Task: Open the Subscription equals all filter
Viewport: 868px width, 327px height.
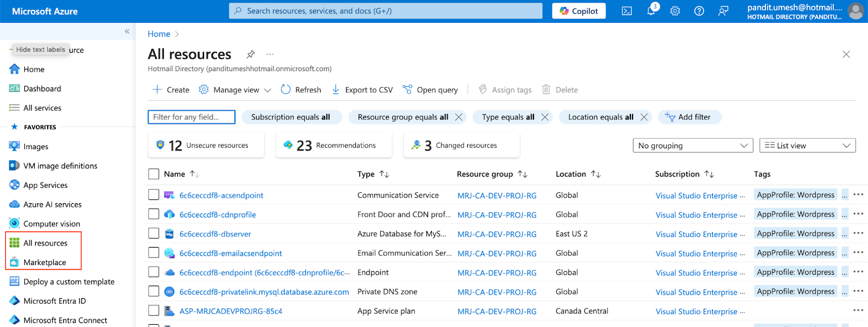Action: tap(291, 117)
